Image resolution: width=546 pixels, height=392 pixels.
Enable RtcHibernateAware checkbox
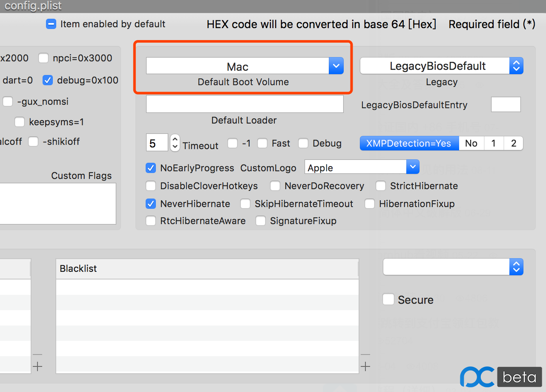tap(151, 221)
